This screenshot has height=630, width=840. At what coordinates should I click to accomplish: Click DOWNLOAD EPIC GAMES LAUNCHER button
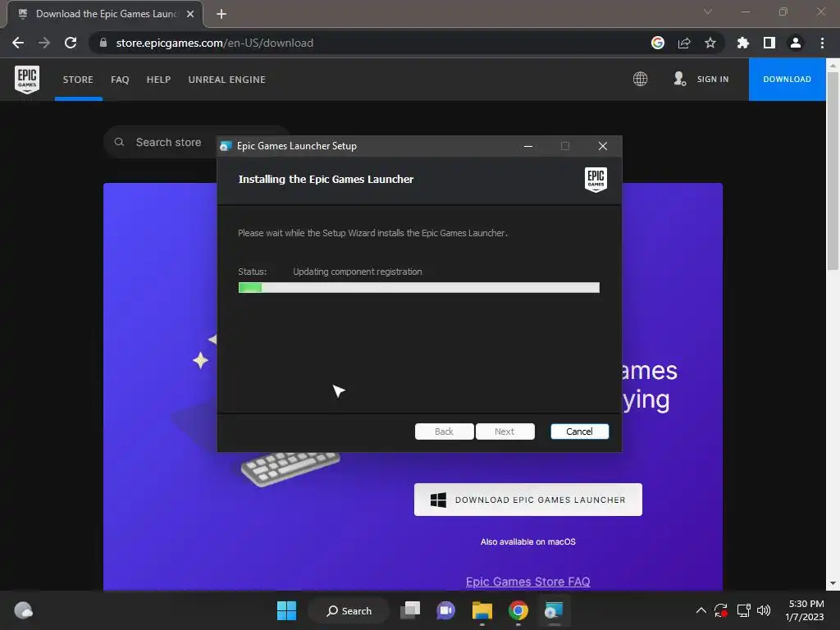pyautogui.click(x=528, y=500)
